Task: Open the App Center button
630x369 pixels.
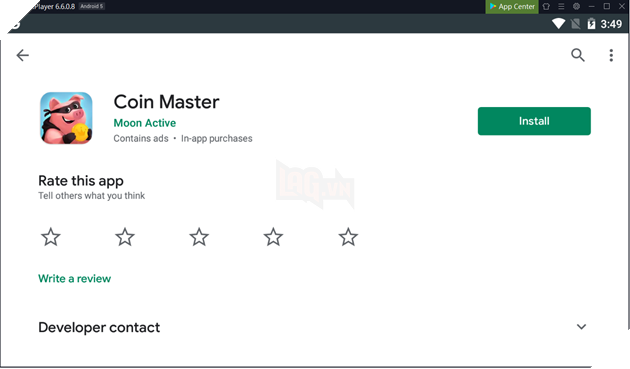Action: (x=512, y=6)
